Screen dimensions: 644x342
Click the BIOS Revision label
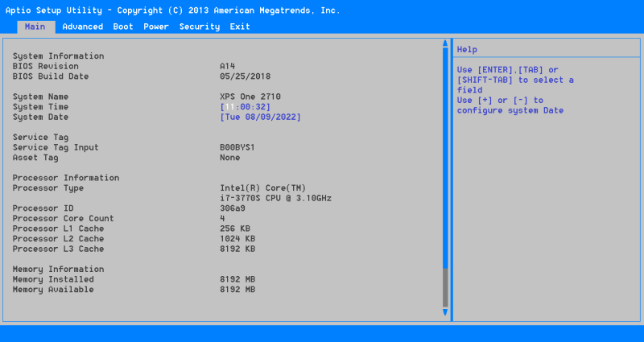[x=46, y=67]
